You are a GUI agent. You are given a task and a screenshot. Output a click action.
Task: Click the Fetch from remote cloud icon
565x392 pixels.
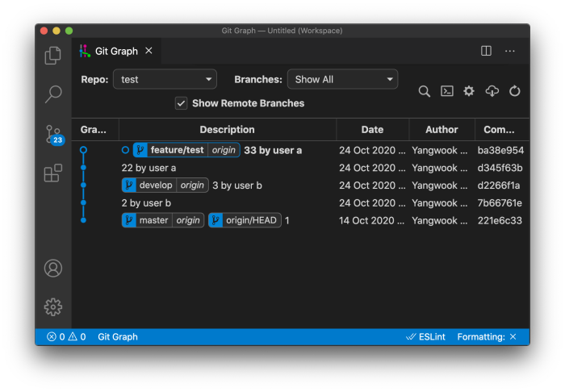click(x=492, y=91)
